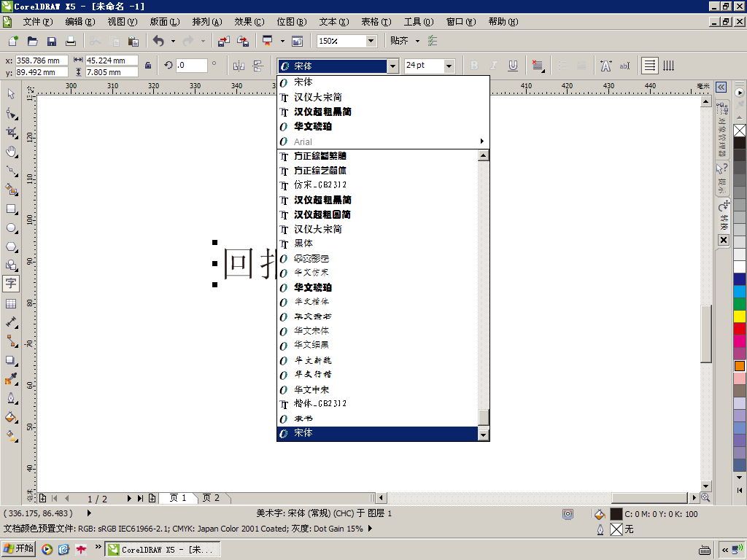The image size is (747, 560).
Task: Click the Save disk icon
Action: 52,41
